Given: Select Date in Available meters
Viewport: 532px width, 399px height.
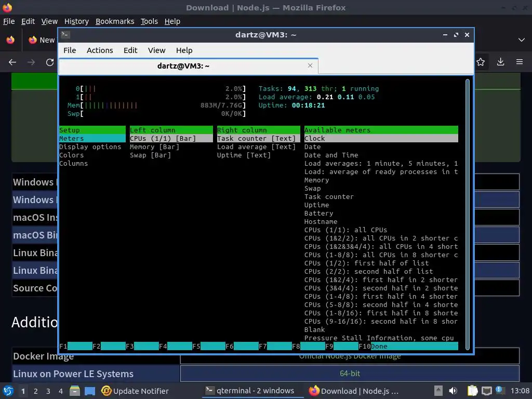Looking at the screenshot, I should point(312,147).
